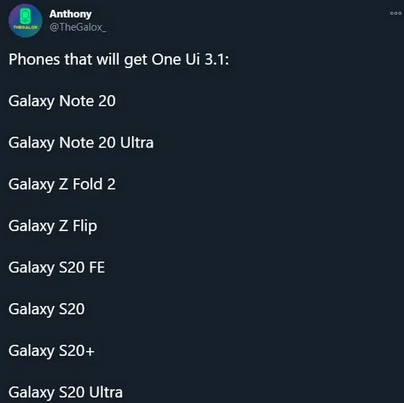Click the word 'Flip' in the tweet
This screenshot has width=404, height=403.
click(85, 226)
